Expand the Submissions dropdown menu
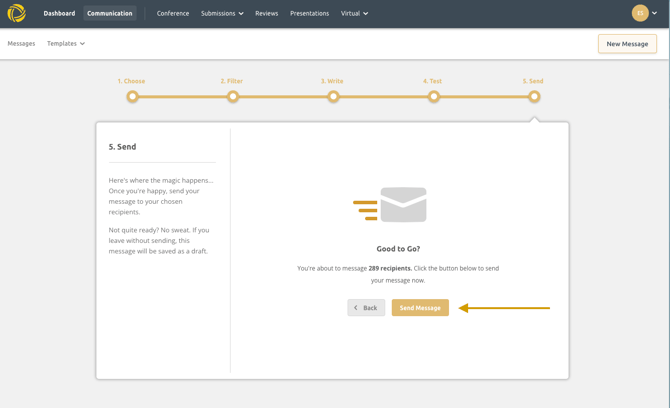Viewport: 670px width, 408px height. 222,14
